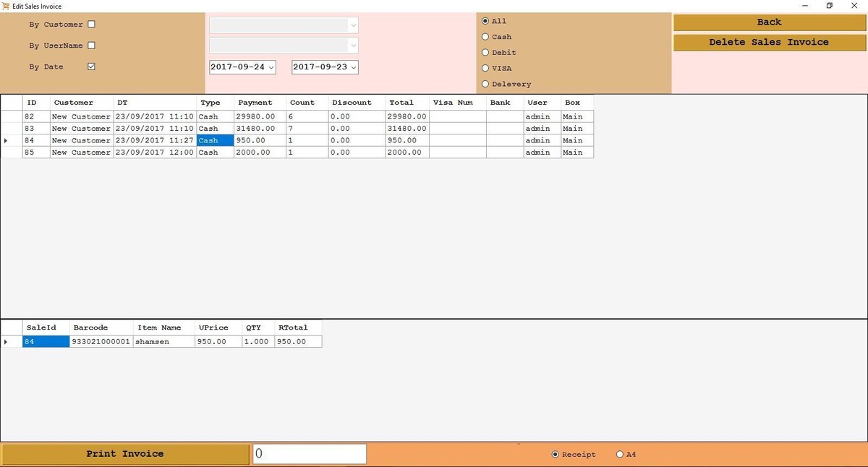
Task: Uncheck the By Date checkbox
Action: (91, 67)
